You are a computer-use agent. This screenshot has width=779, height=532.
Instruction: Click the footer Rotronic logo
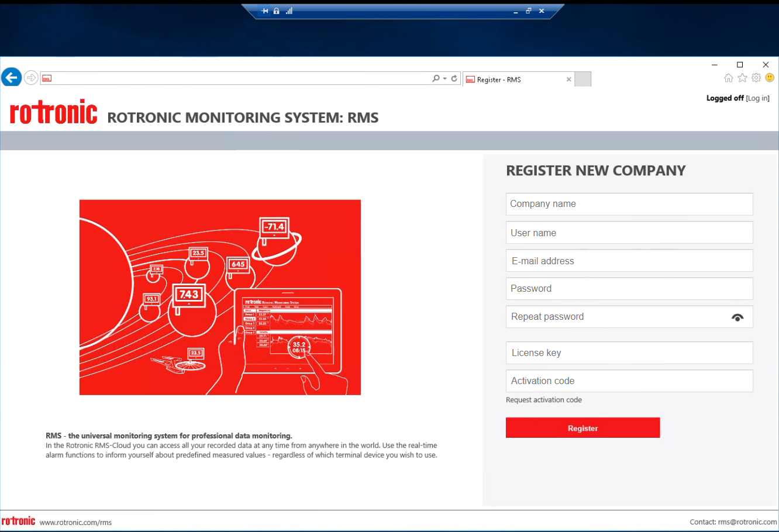[18, 521]
